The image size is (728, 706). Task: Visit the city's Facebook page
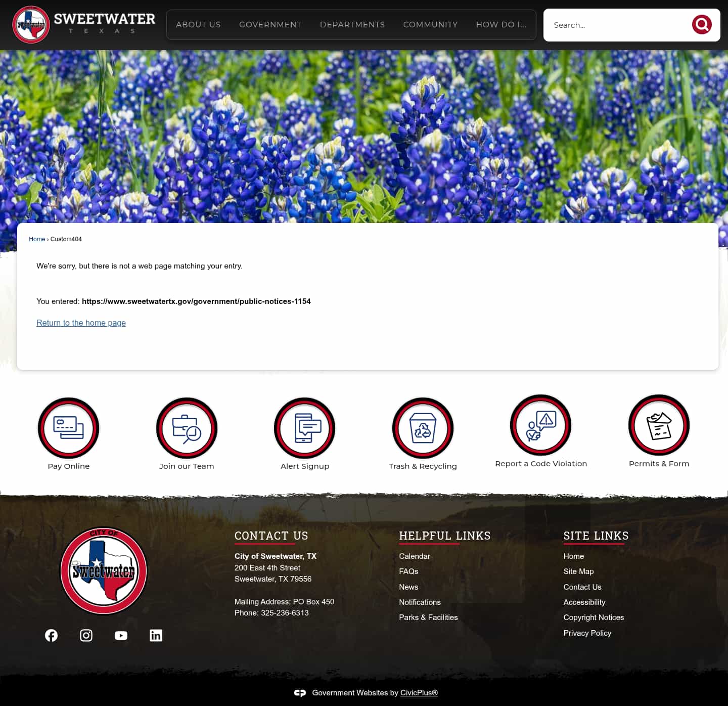[51, 635]
